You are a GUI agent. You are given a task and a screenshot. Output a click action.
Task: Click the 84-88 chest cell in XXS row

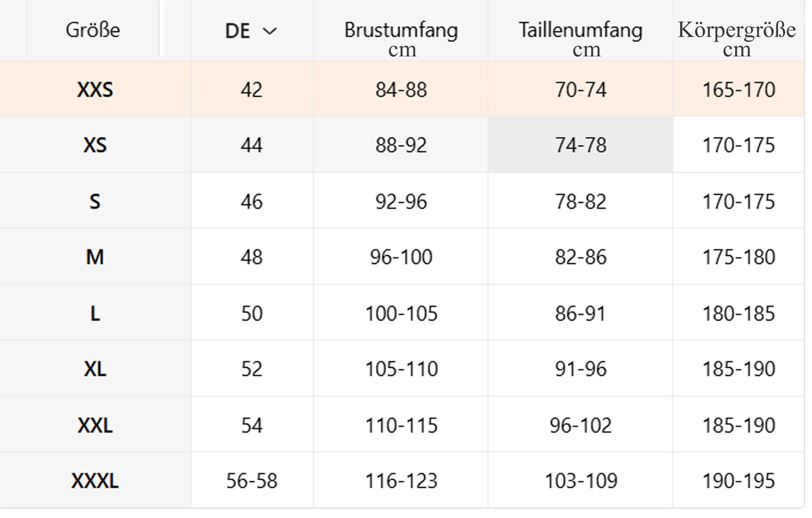point(401,89)
